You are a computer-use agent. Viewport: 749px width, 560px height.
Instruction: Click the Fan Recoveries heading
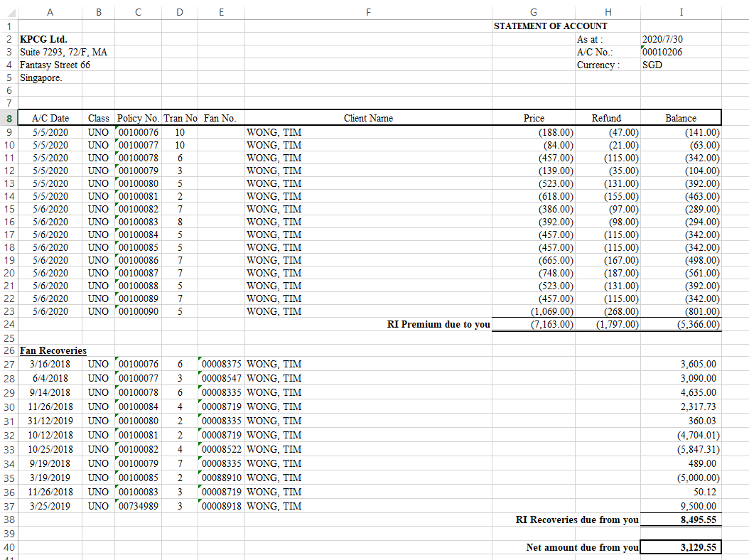pos(53,351)
